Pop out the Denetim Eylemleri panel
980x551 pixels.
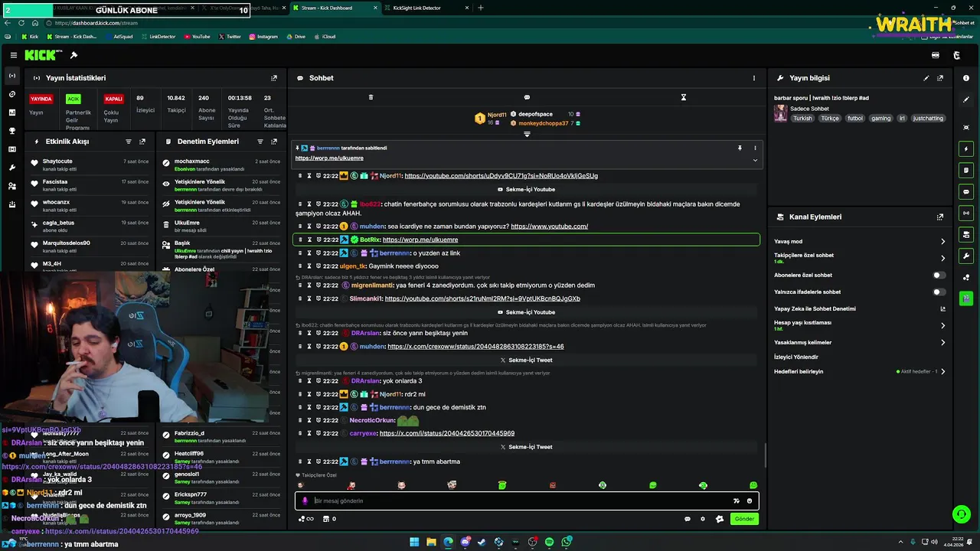click(274, 142)
